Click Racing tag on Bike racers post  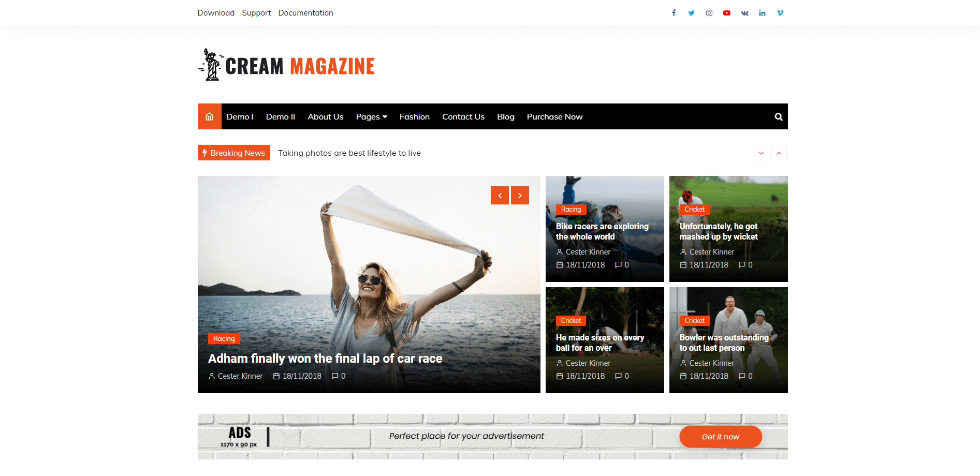571,210
